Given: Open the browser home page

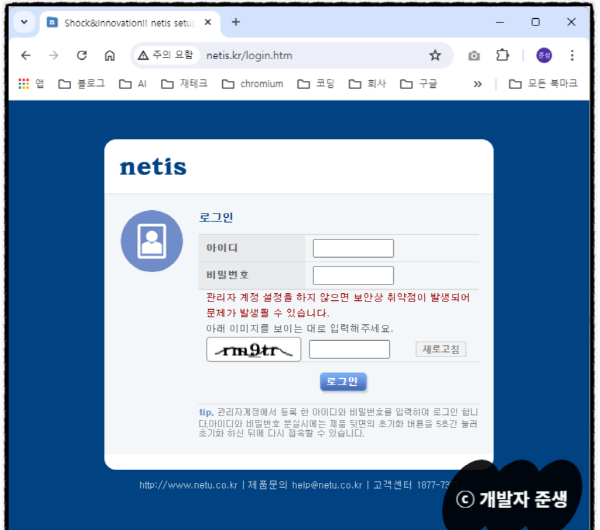Looking at the screenshot, I should click(x=110, y=56).
